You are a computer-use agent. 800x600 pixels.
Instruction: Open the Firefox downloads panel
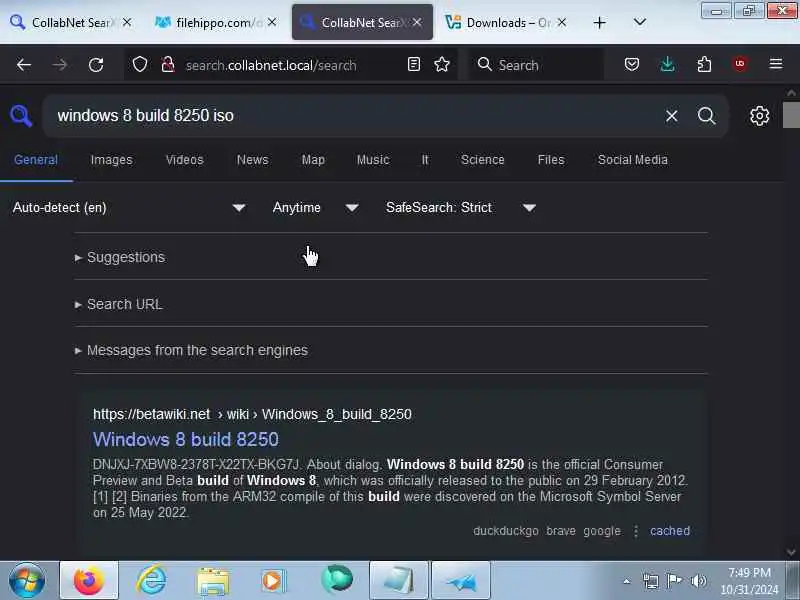click(667, 64)
